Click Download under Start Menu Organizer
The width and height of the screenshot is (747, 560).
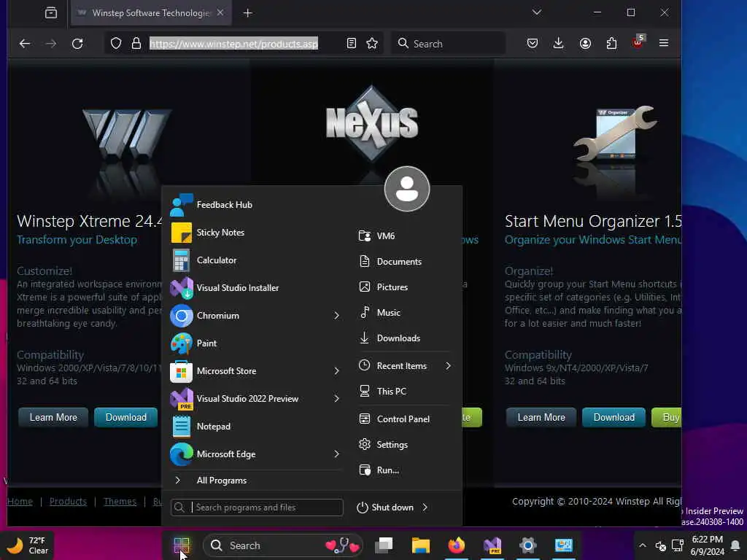[x=614, y=418]
